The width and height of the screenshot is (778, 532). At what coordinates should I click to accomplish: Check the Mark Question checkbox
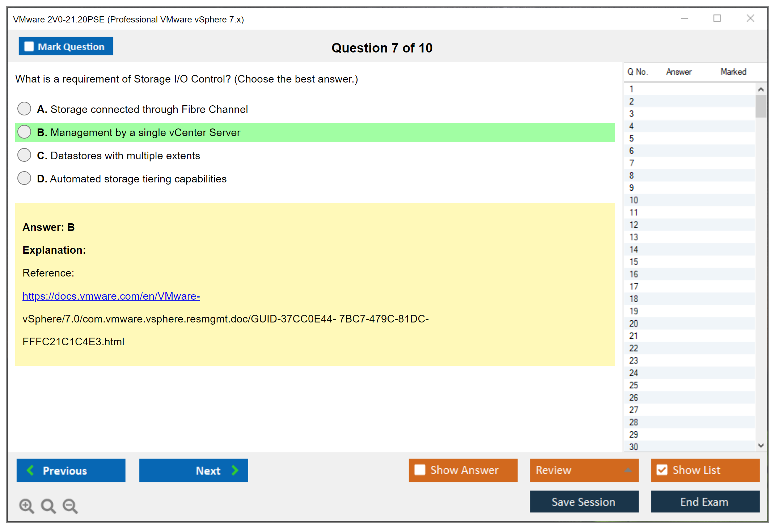29,47
